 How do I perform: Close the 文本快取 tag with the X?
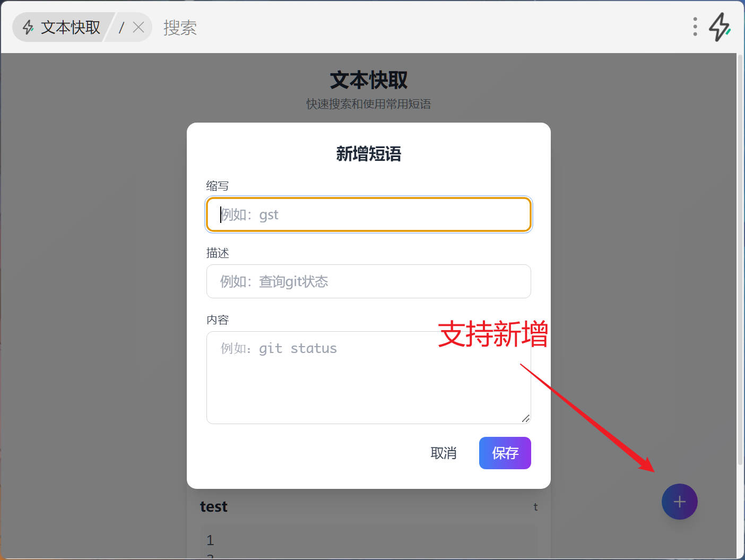click(138, 27)
